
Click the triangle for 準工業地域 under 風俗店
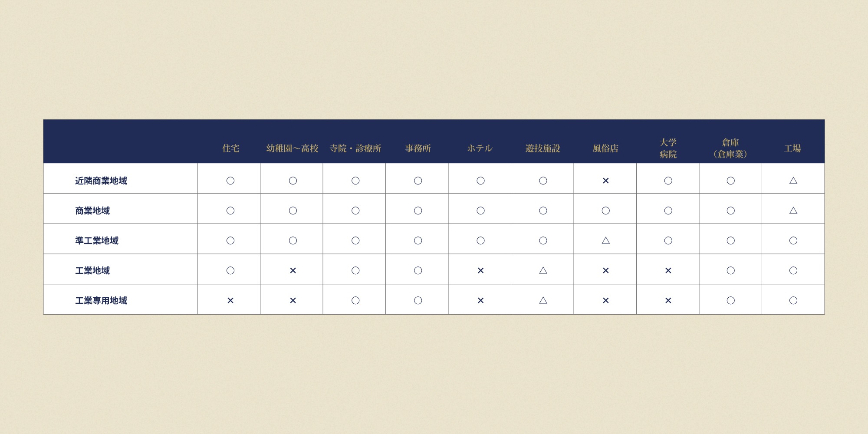click(x=605, y=240)
